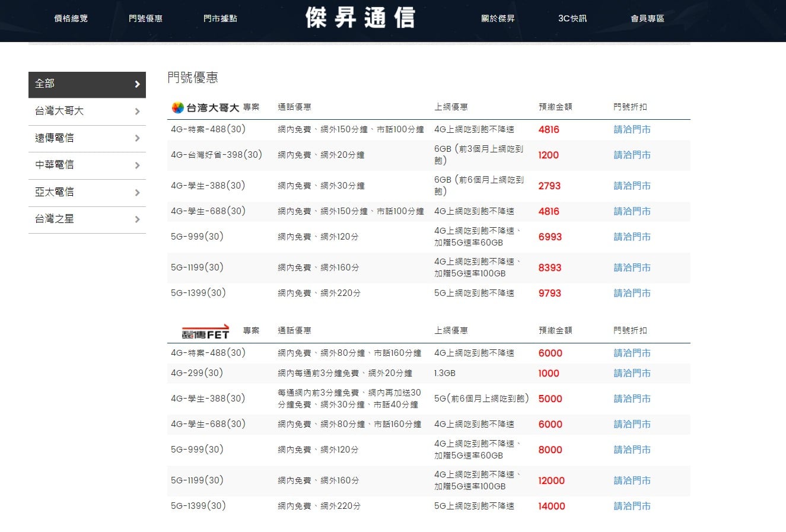Image resolution: width=786 pixels, height=532 pixels.
Task: Click the 4G-299(30) plan name
Action: tap(197, 373)
